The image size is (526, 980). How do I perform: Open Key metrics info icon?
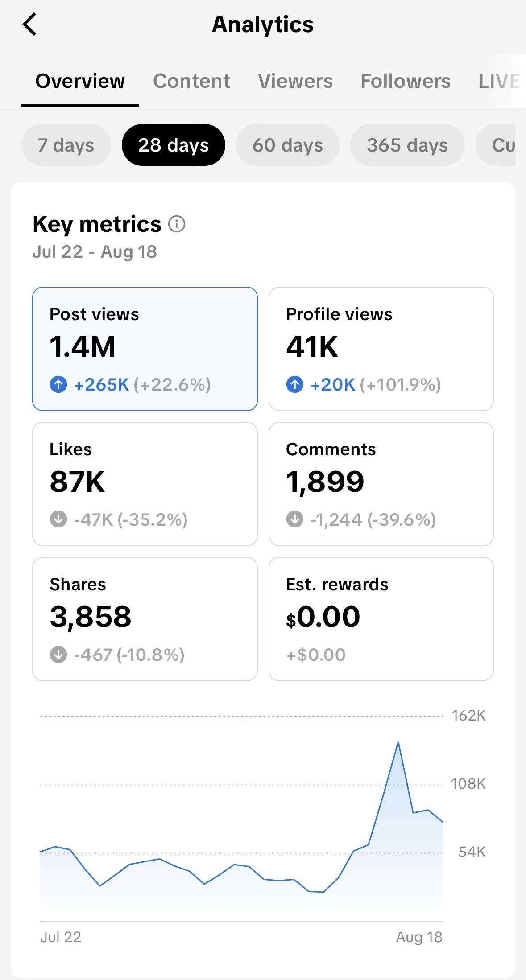[x=177, y=224]
